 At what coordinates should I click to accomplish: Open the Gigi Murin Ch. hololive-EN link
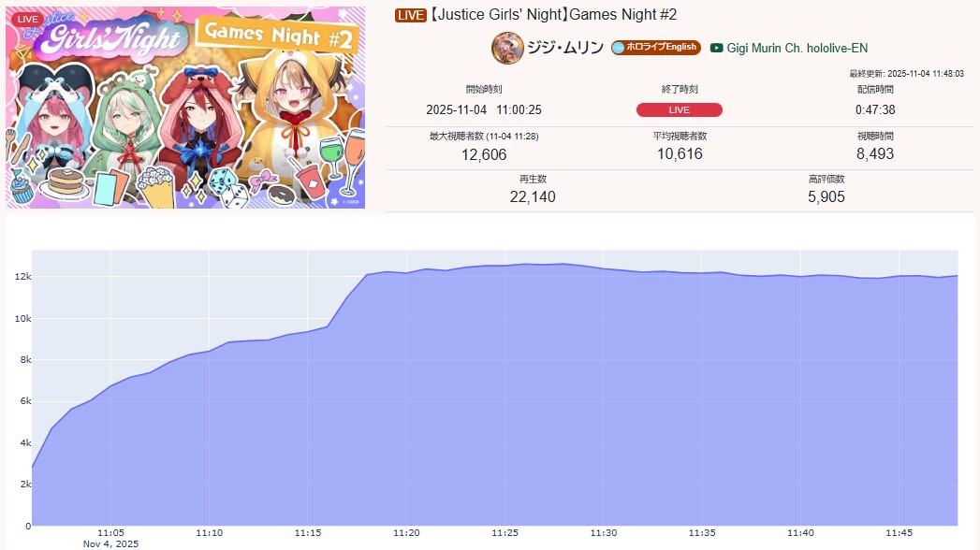(x=797, y=48)
